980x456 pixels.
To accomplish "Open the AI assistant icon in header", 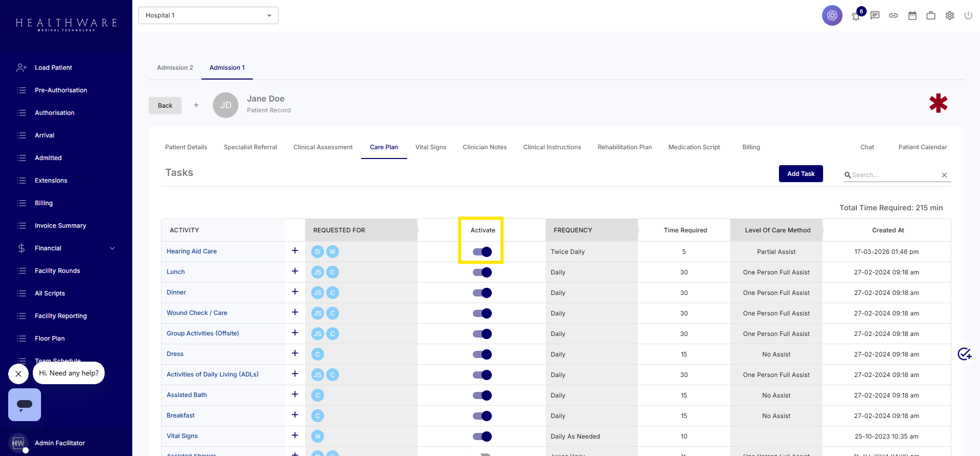I will (832, 15).
